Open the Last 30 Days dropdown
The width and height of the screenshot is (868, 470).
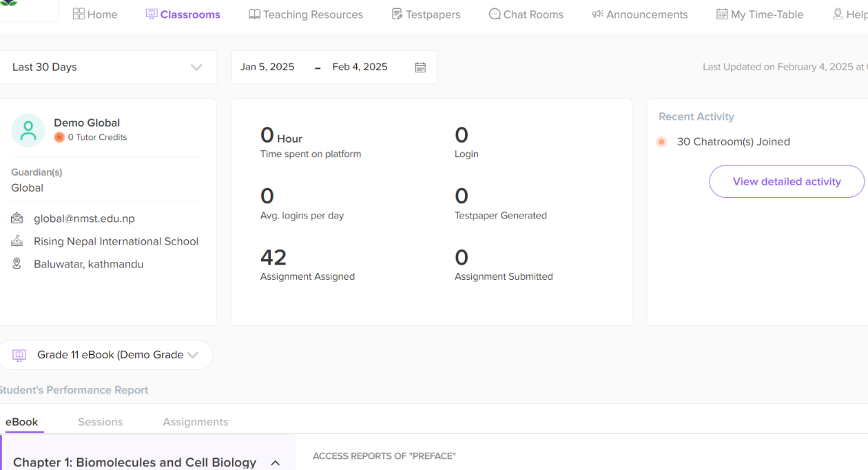(x=107, y=68)
